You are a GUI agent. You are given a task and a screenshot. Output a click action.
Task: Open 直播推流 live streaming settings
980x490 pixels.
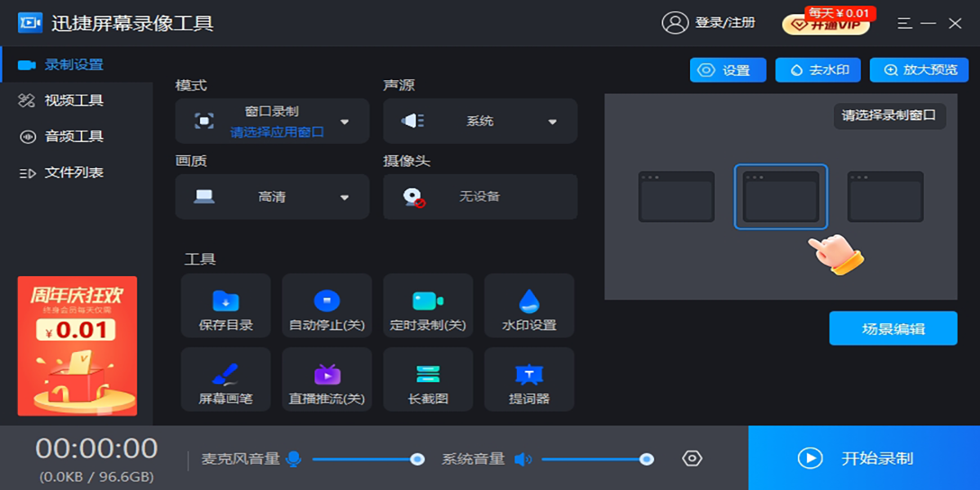click(327, 379)
